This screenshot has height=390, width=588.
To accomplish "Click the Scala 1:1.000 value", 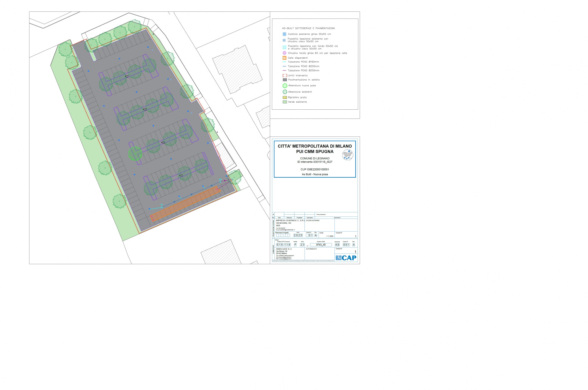I will (330, 236).
